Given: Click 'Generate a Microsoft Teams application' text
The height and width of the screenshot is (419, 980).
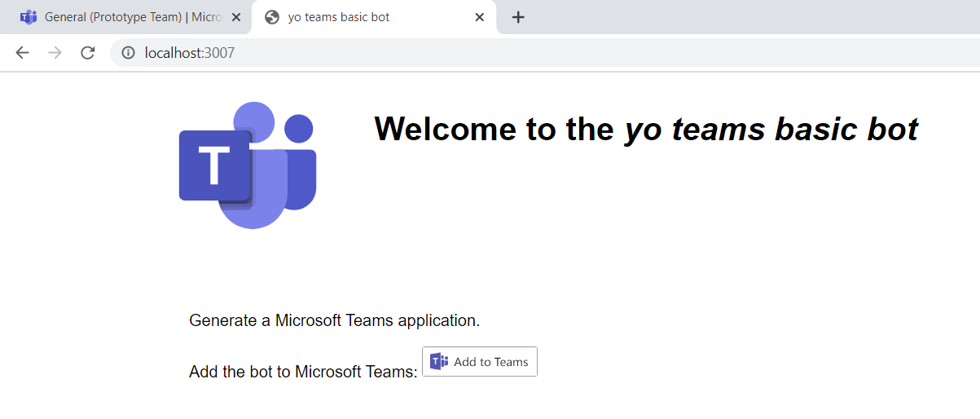Looking at the screenshot, I should coord(334,320).
